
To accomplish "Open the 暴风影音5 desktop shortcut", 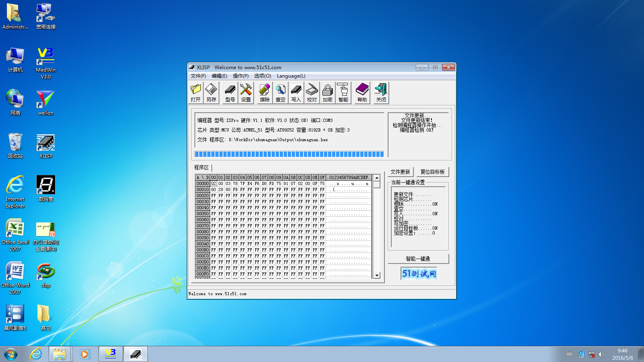I will click(15, 318).
